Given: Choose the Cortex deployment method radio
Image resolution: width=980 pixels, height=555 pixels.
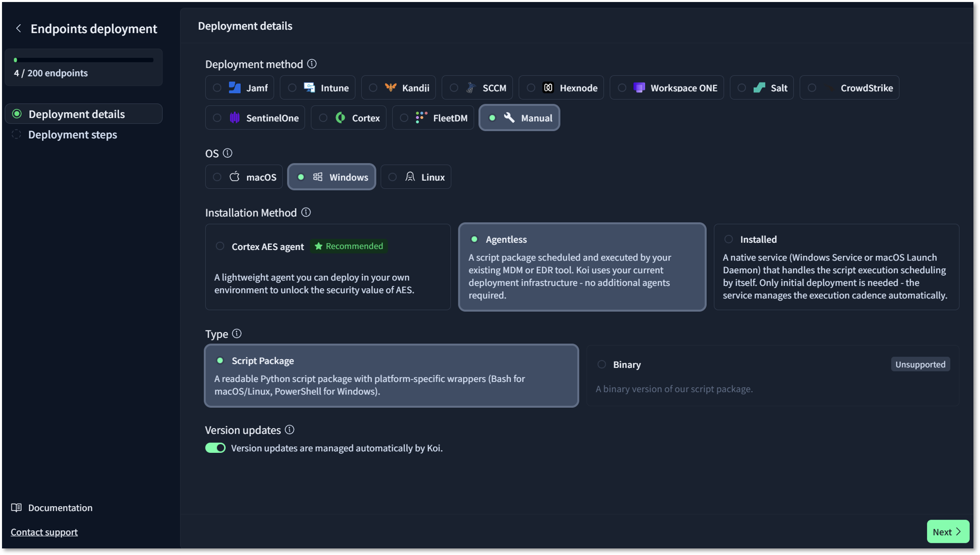Looking at the screenshot, I should pos(323,118).
